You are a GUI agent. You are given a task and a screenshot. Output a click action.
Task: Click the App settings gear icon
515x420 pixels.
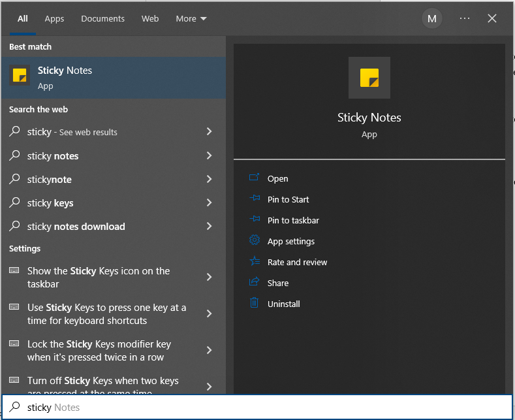[x=255, y=241]
